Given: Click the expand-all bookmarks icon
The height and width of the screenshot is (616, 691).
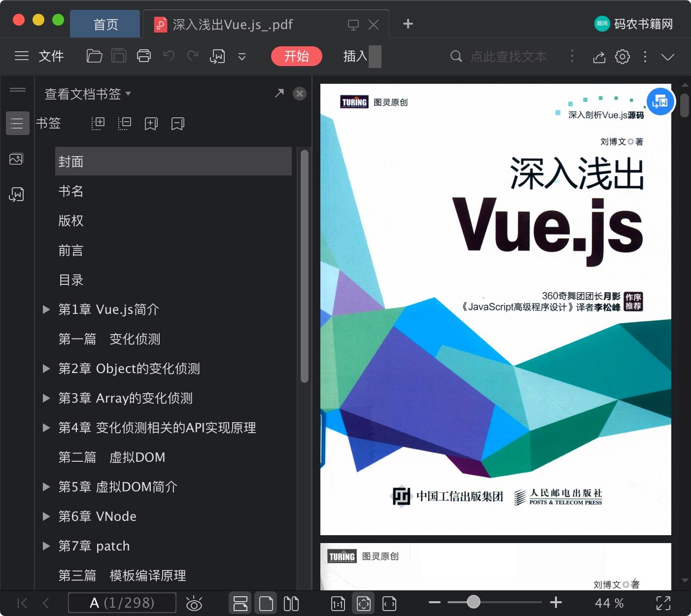Looking at the screenshot, I should click(x=98, y=123).
